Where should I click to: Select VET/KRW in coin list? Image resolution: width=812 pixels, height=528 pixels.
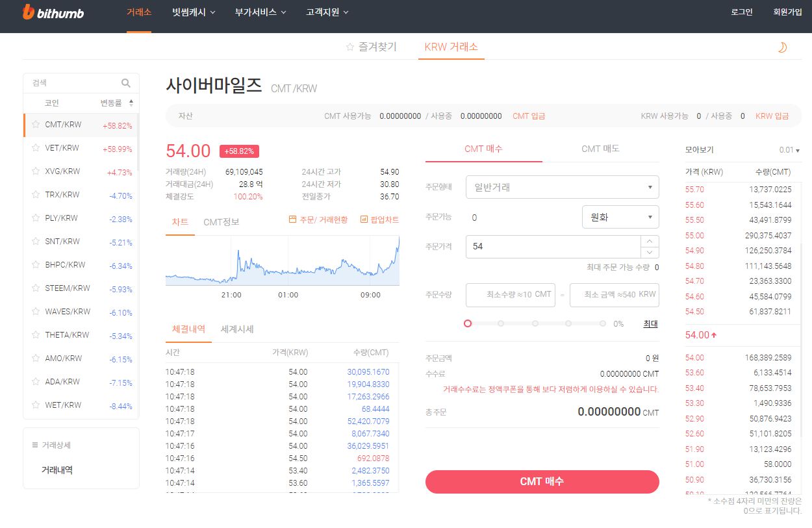coord(81,148)
